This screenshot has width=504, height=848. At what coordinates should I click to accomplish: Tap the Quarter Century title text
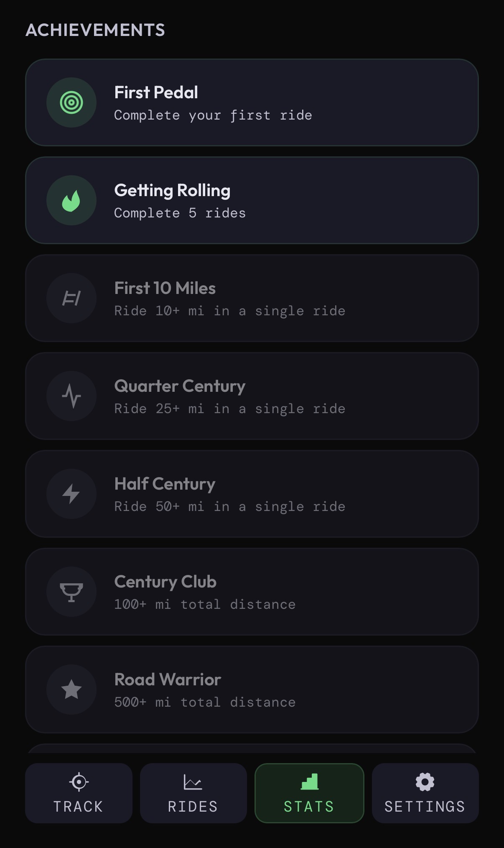(180, 386)
